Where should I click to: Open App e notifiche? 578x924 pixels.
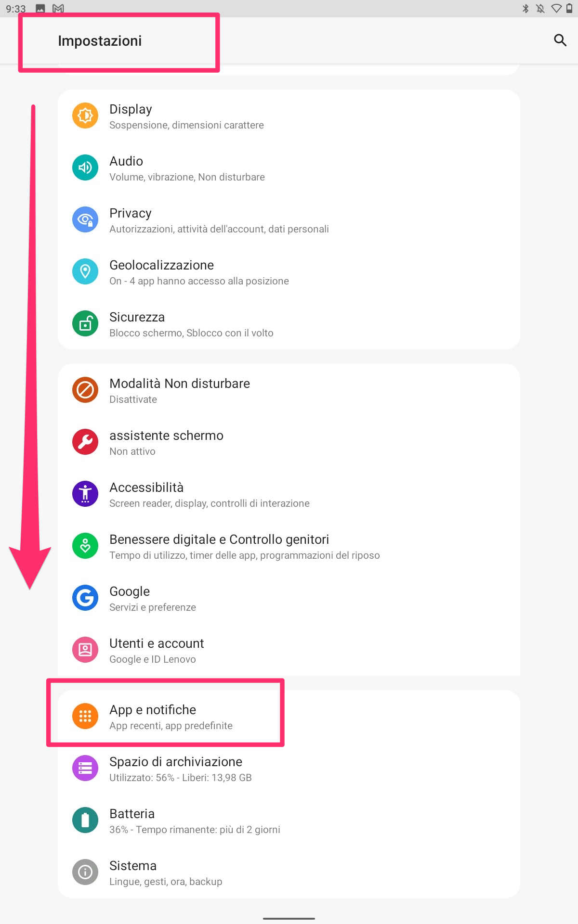(289, 717)
